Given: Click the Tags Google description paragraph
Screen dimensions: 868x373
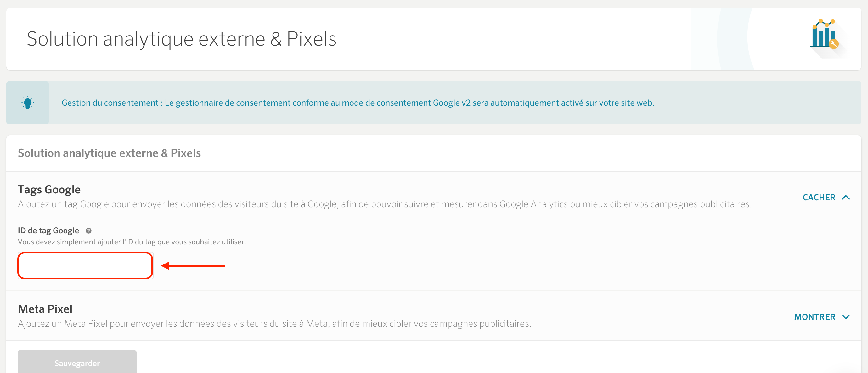Looking at the screenshot, I should coord(385,204).
